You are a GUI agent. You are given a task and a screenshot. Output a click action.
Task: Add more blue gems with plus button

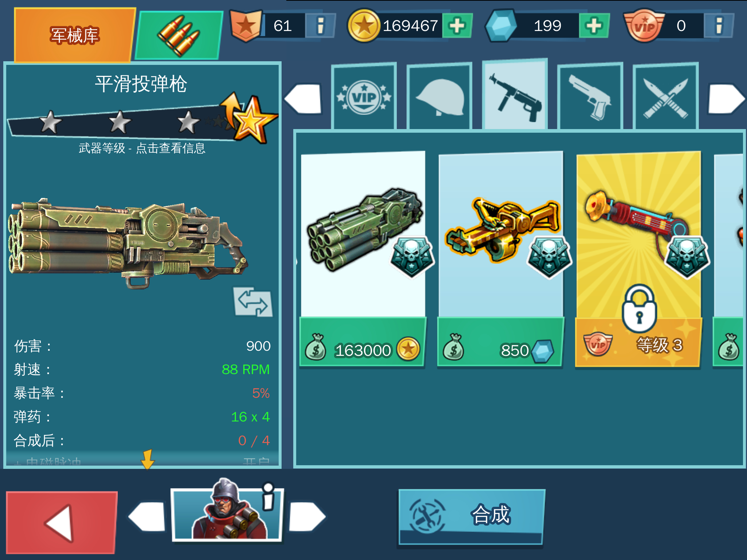[x=594, y=26]
